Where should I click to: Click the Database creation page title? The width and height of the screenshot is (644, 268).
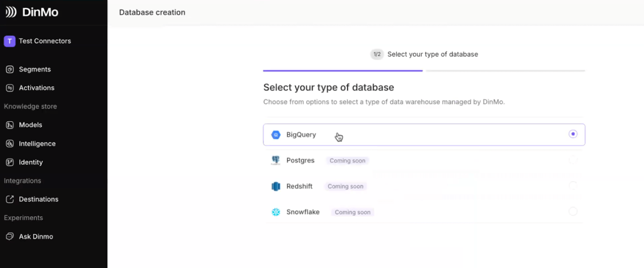pos(152,13)
